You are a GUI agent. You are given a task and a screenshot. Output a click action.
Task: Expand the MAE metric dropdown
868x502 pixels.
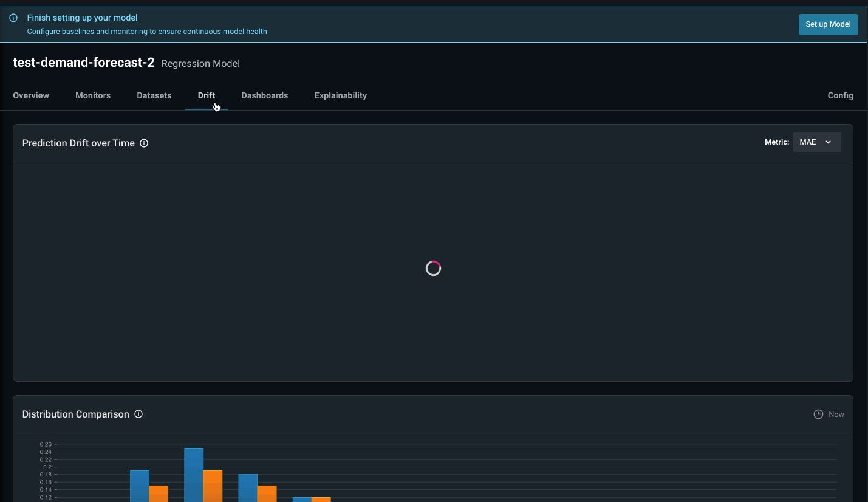[816, 142]
